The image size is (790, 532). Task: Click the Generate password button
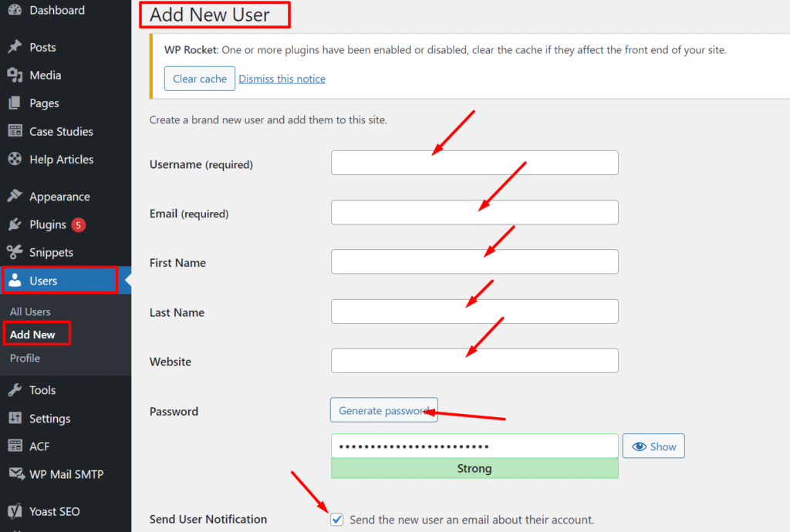(x=383, y=409)
